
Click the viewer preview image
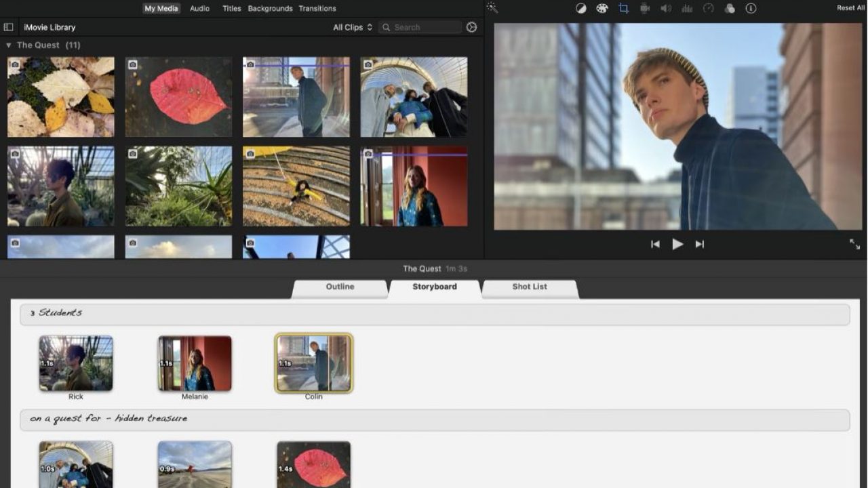pos(677,127)
